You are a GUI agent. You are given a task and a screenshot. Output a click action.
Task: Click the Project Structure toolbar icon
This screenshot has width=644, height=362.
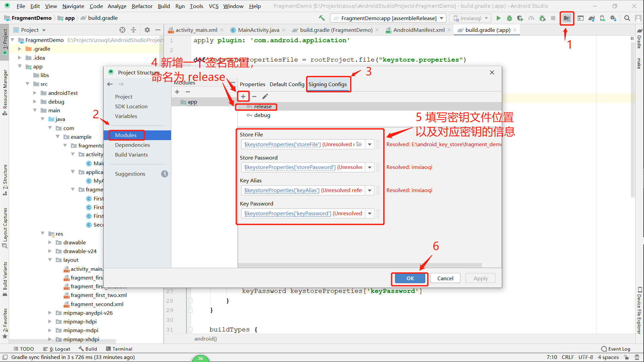pyautogui.click(x=567, y=18)
